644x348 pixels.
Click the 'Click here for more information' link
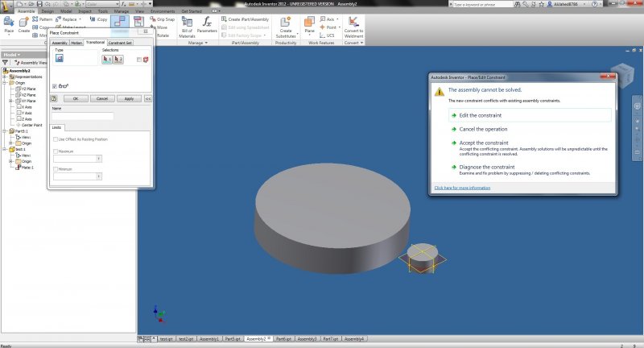pyautogui.click(x=462, y=187)
